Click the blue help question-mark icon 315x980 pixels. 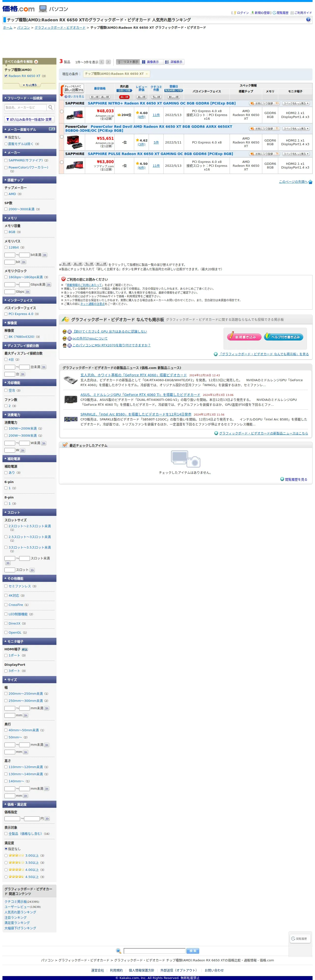[x=308, y=19]
